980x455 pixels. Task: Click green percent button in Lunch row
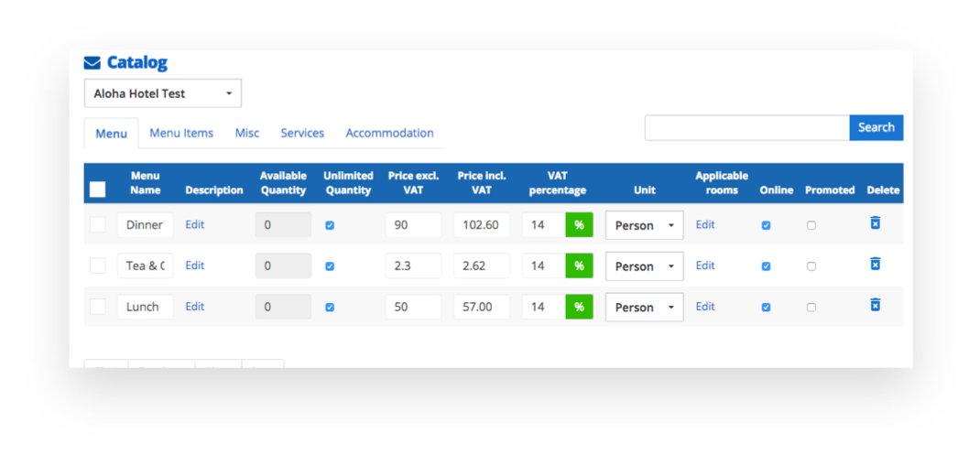[x=579, y=307]
